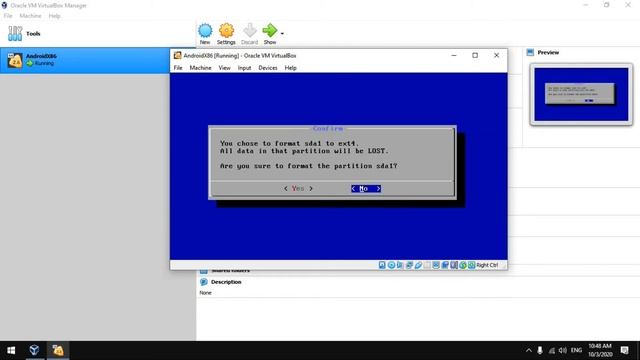This screenshot has width=640, height=360.
Task: Click the shared folders status icon
Action: pyautogui.click(x=427, y=265)
